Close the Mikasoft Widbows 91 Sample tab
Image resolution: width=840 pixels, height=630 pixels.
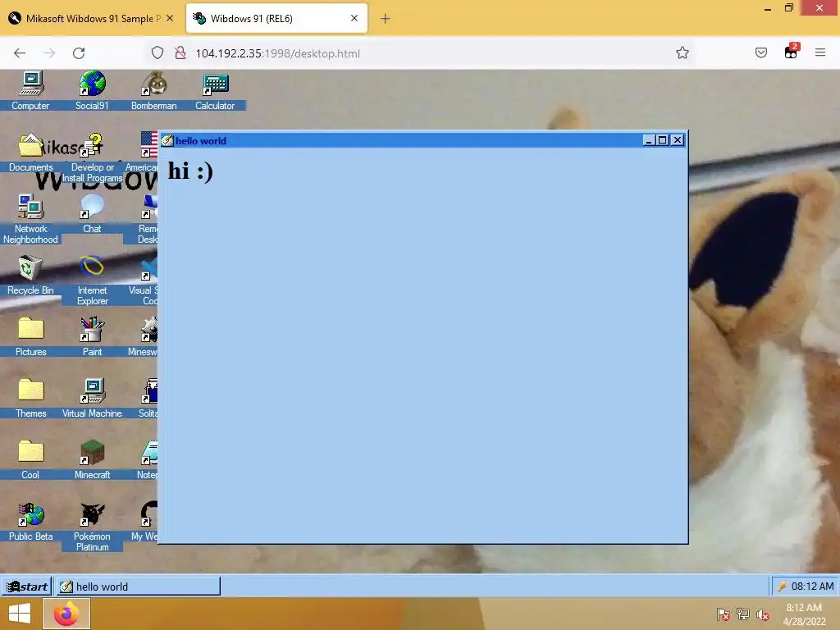click(170, 18)
